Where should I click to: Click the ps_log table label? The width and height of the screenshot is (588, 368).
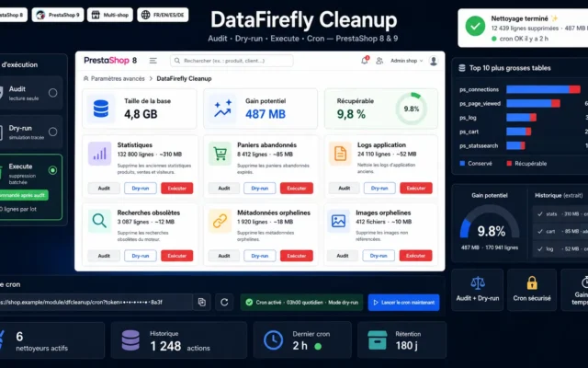tap(468, 118)
